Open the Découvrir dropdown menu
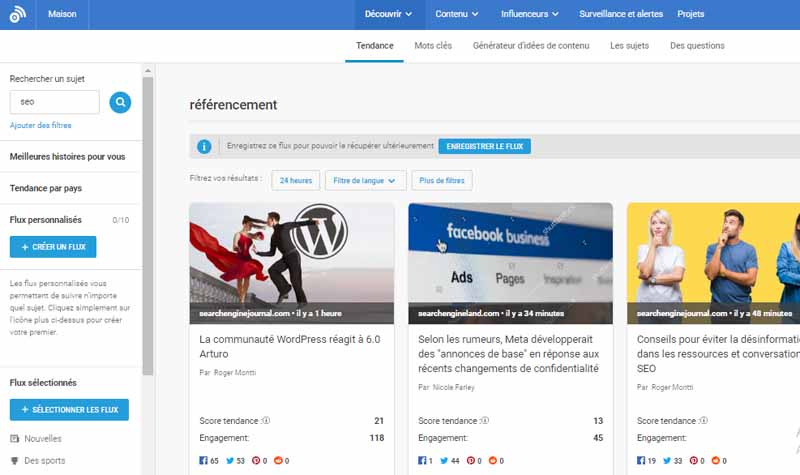The image size is (800, 475). tap(388, 14)
